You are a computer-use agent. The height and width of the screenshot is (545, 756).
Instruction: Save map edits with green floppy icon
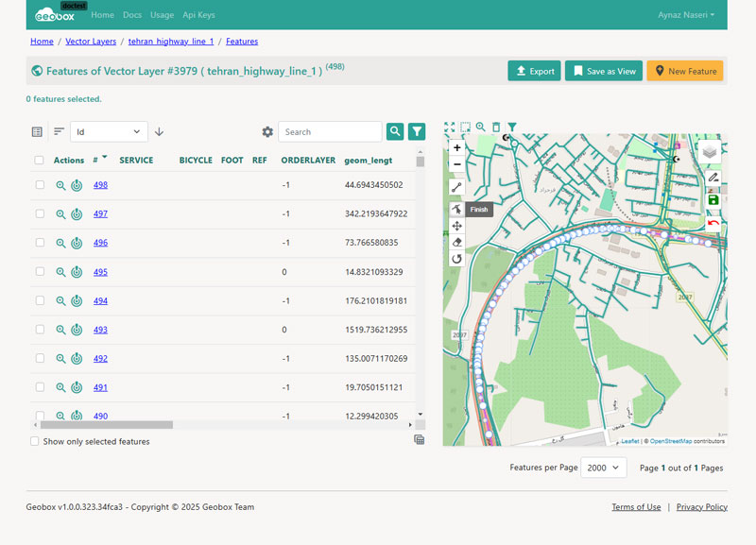[x=713, y=200]
